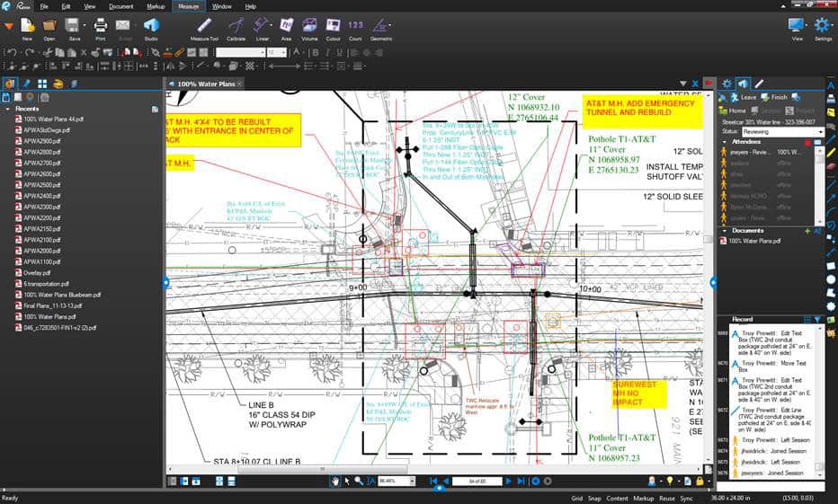Click the text color A icon
The image size is (838, 504).
tap(297, 52)
